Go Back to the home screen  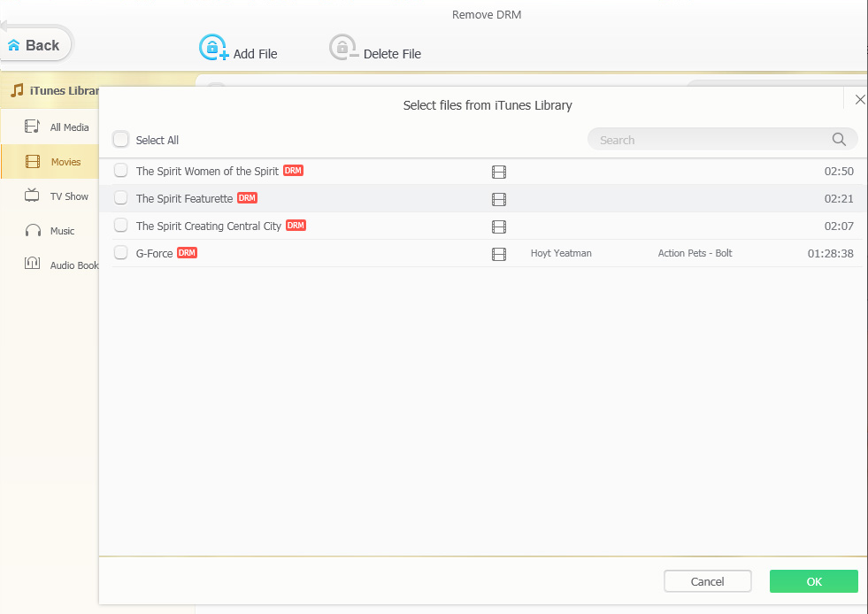click(35, 45)
